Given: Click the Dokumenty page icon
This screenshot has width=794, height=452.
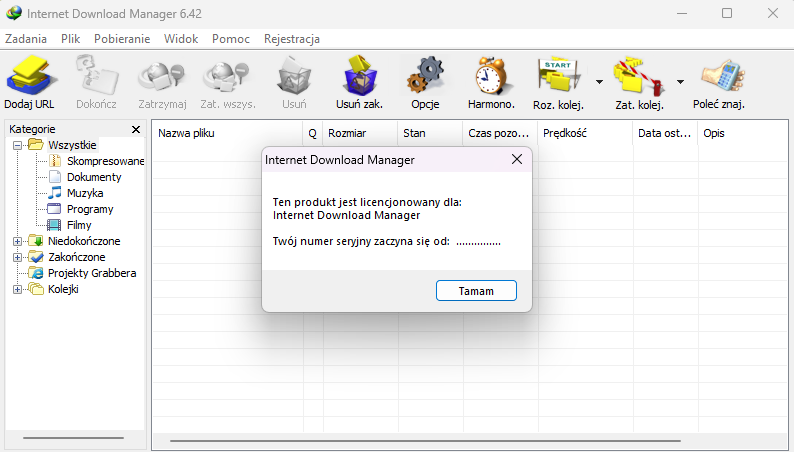Looking at the screenshot, I should point(55,177).
